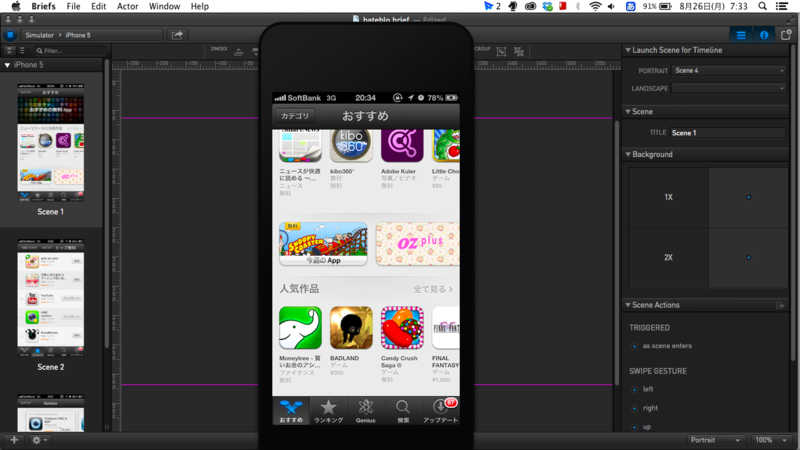800x450 pixels.
Task: Tap the Snoopy Coaster banner
Action: (323, 244)
